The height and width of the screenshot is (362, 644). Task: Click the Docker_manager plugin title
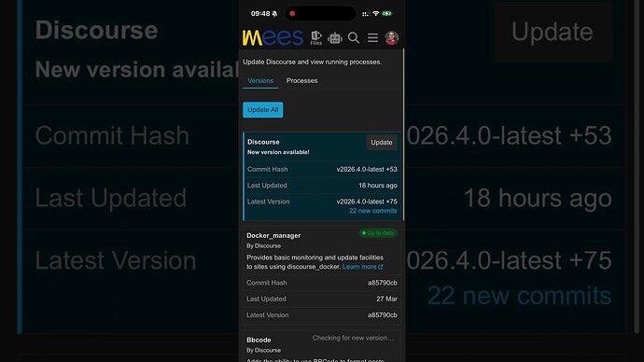pyautogui.click(x=273, y=235)
